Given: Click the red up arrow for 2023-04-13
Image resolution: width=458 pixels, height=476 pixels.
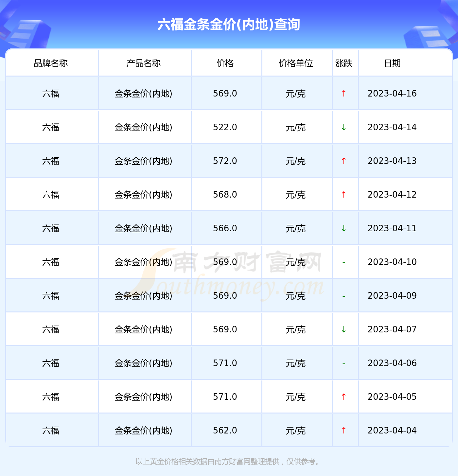Looking at the screenshot, I should coord(343,161).
